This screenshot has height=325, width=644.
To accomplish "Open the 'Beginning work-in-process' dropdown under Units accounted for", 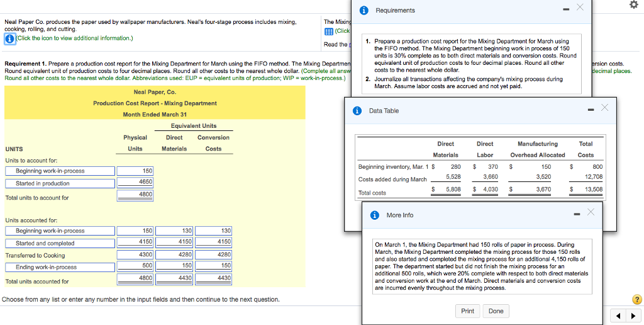I will point(60,231).
